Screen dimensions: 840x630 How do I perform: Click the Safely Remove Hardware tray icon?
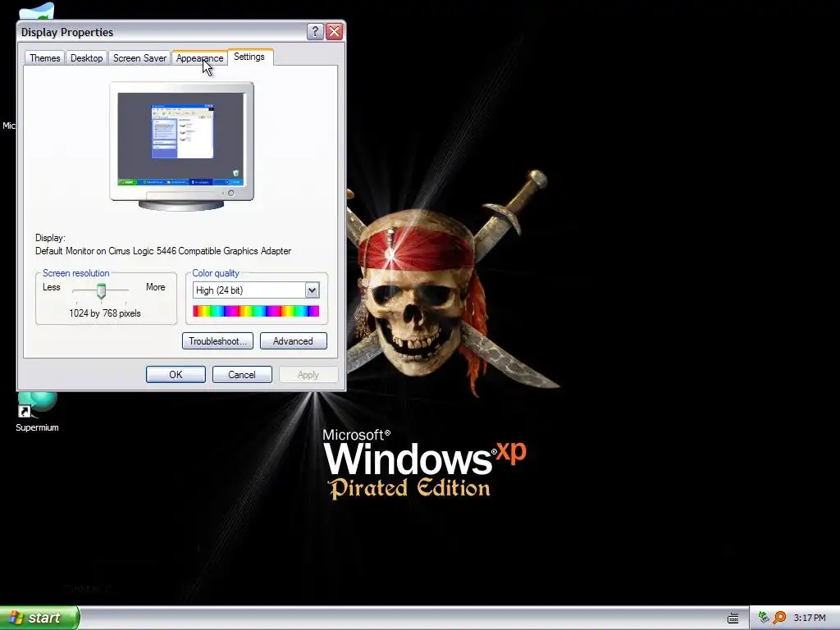[x=764, y=618]
